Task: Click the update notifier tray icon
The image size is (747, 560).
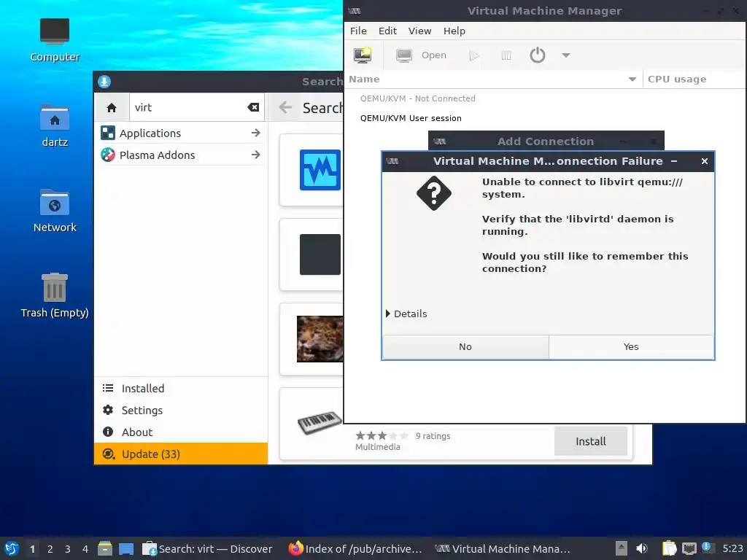Action: pos(708,548)
